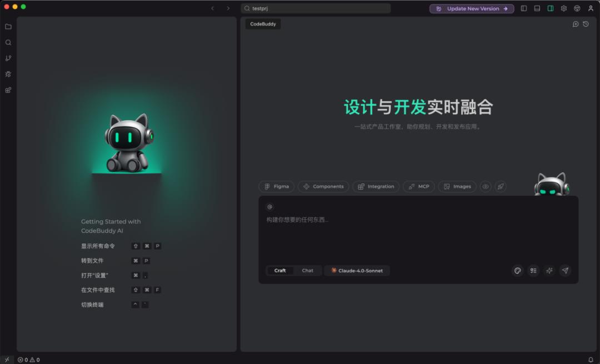The height and width of the screenshot is (364, 600).
Task: Click Getting Started with CodeBuddy AI text
Action: pyautogui.click(x=111, y=226)
